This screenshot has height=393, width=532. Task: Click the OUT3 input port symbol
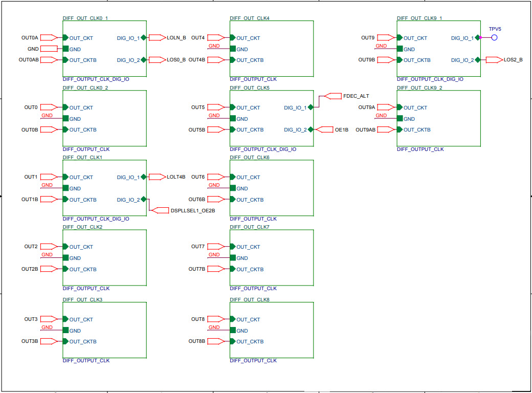[49, 319]
